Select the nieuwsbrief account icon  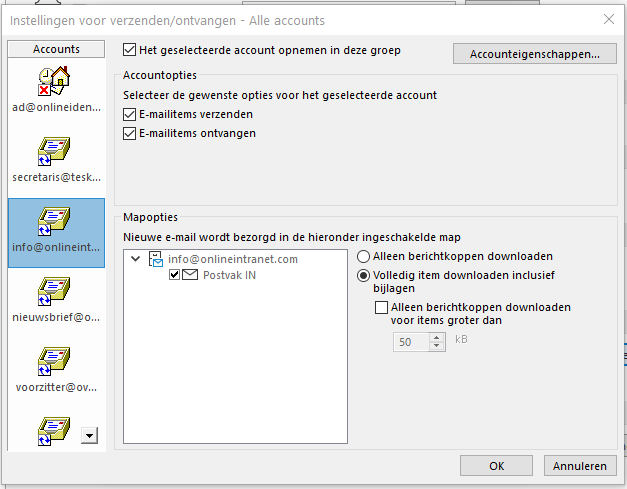[x=53, y=290]
